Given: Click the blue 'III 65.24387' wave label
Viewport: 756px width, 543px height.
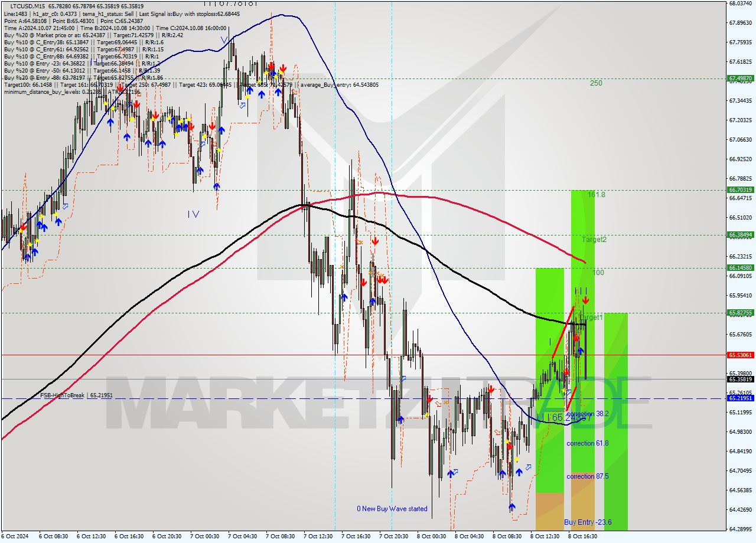Looking at the screenshot, I should [x=563, y=417].
